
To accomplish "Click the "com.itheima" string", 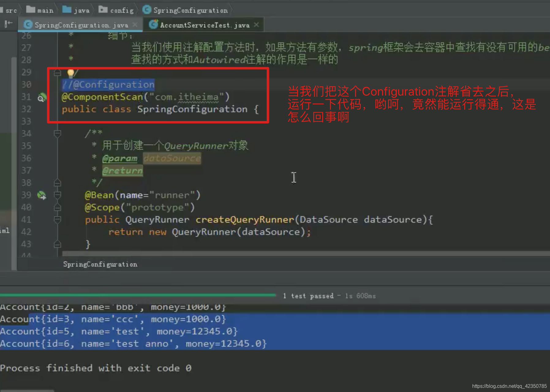I will click(187, 97).
